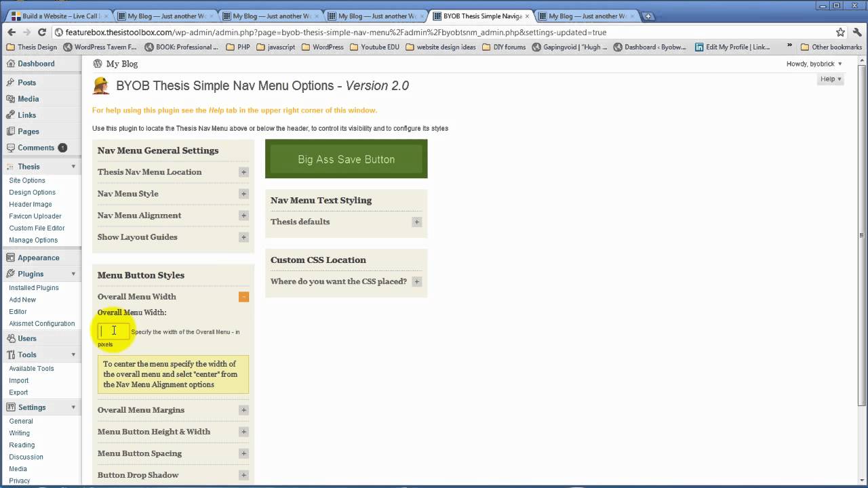This screenshot has height=488, width=868.
Task: Open the Youtube EDU bookmark folder
Action: click(375, 47)
